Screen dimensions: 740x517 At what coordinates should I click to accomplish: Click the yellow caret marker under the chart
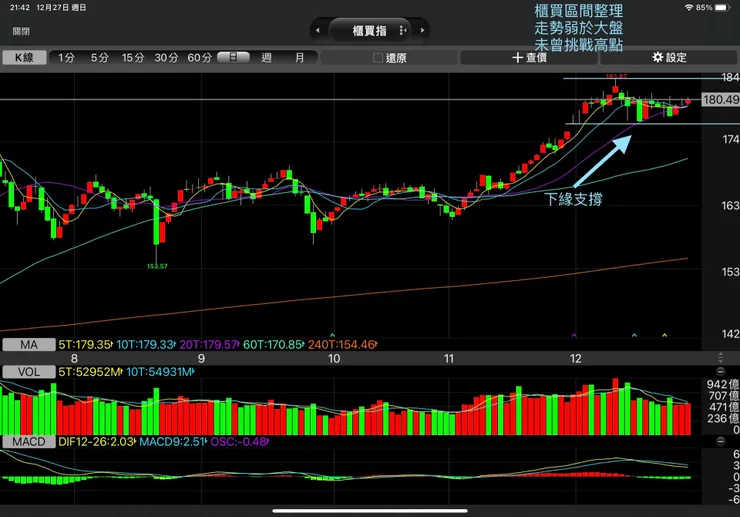(664, 335)
